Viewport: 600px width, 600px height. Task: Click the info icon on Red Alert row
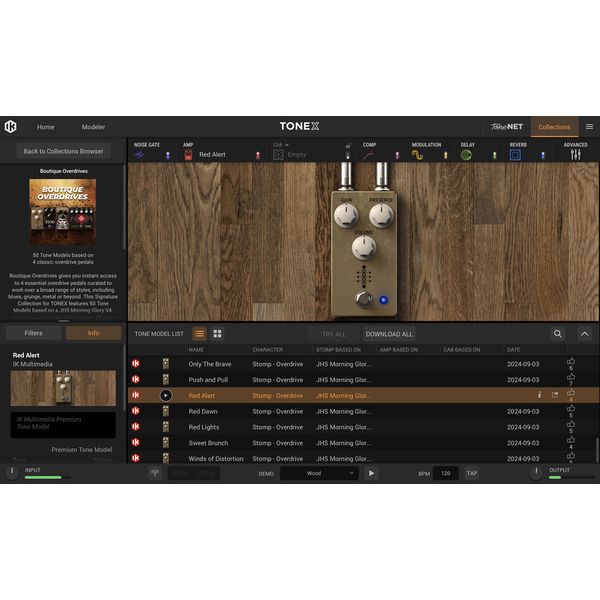click(x=540, y=395)
